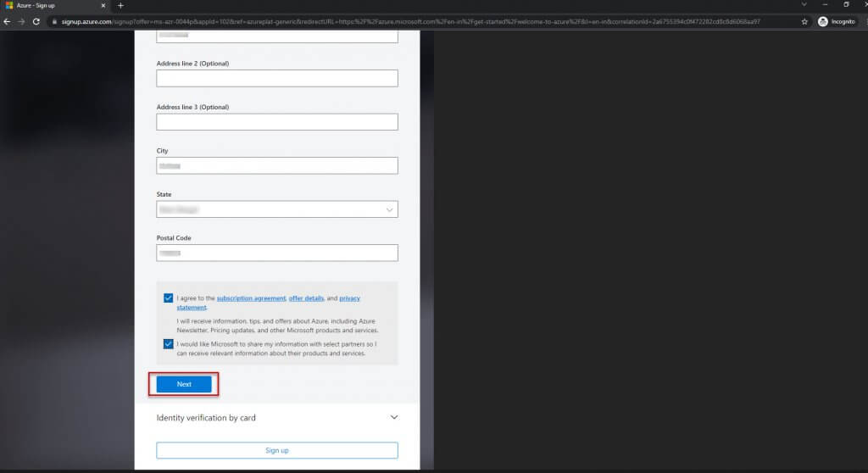
Task: Click the lock icon in address bar
Action: click(54, 21)
